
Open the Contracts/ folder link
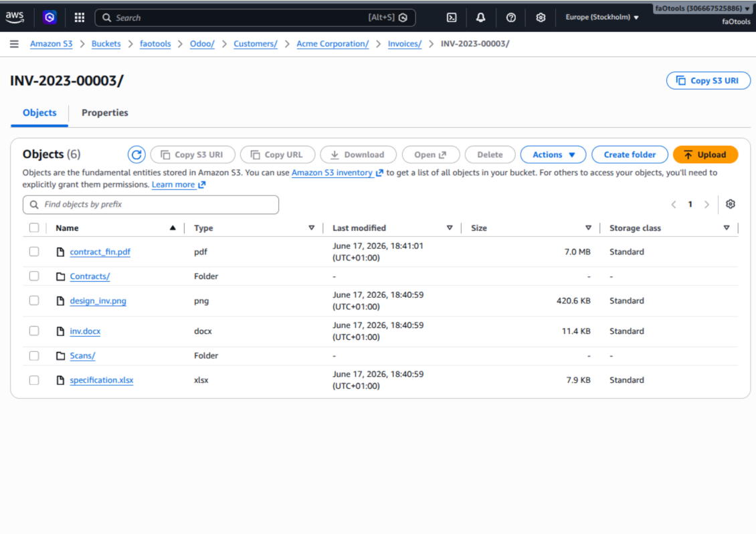coord(90,276)
